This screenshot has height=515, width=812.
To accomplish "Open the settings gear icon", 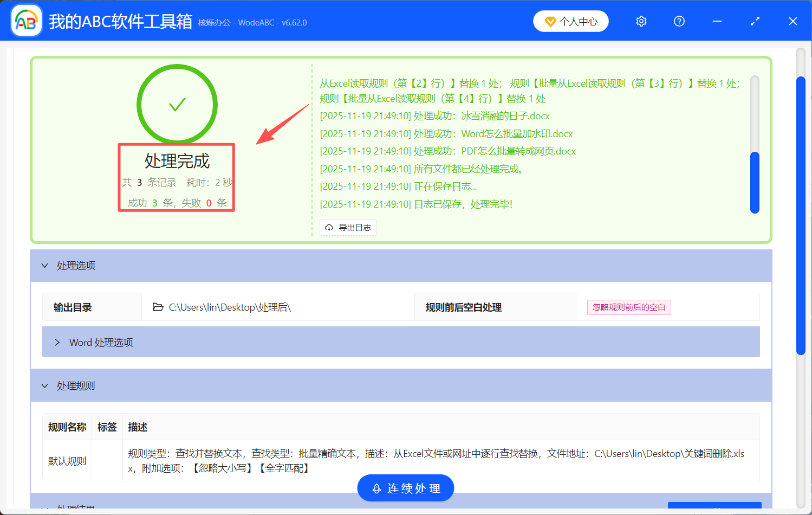I will [641, 21].
